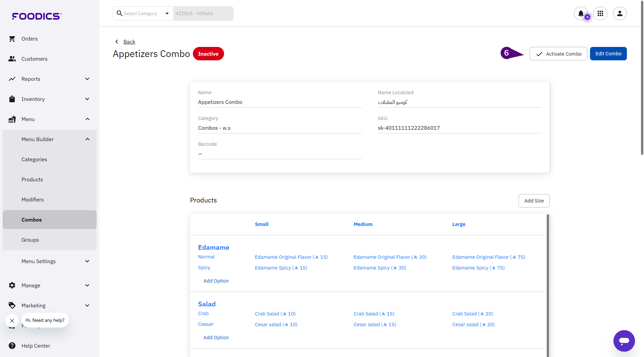
Task: Open the notifications bell icon
Action: tap(581, 13)
